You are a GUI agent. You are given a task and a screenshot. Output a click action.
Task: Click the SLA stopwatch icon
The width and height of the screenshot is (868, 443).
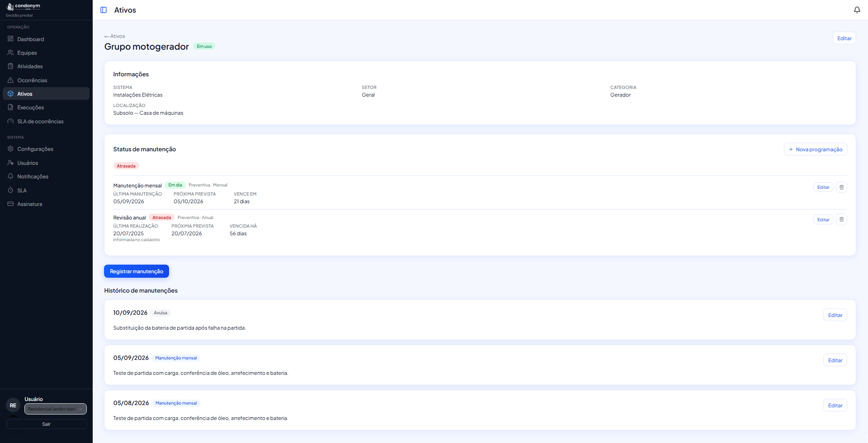[x=10, y=190]
